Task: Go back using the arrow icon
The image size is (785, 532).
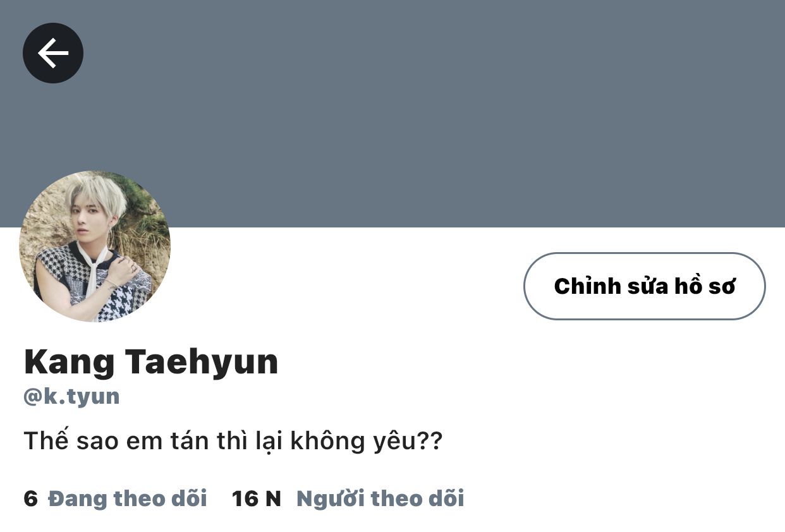Action: click(53, 53)
